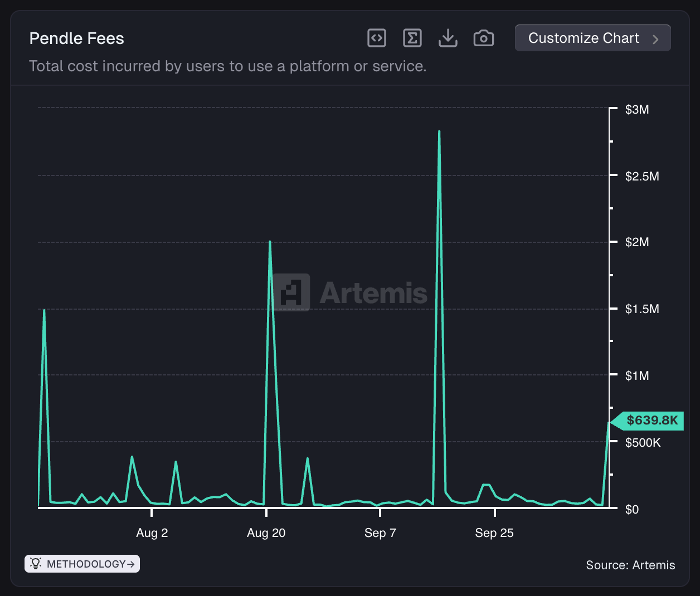Click the Aug 2 axis label
The width and height of the screenshot is (700, 596).
pyautogui.click(x=152, y=533)
